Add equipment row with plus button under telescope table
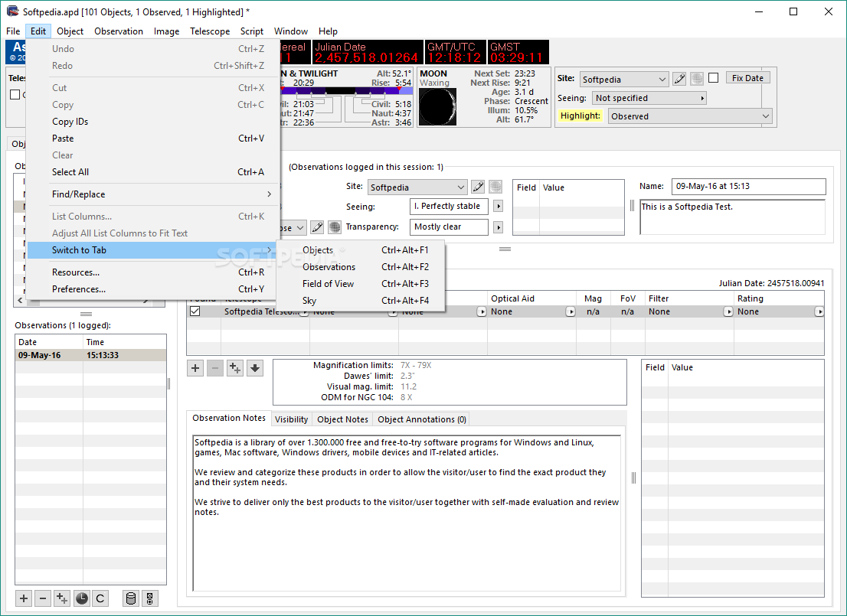 coord(195,368)
